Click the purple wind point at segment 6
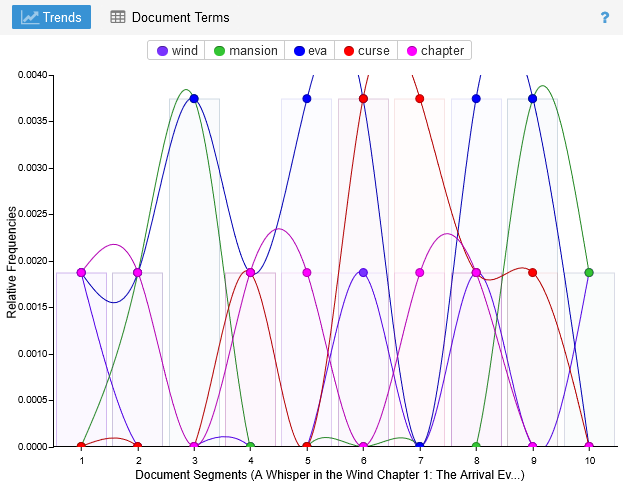The width and height of the screenshot is (623, 487). pyautogui.click(x=363, y=272)
